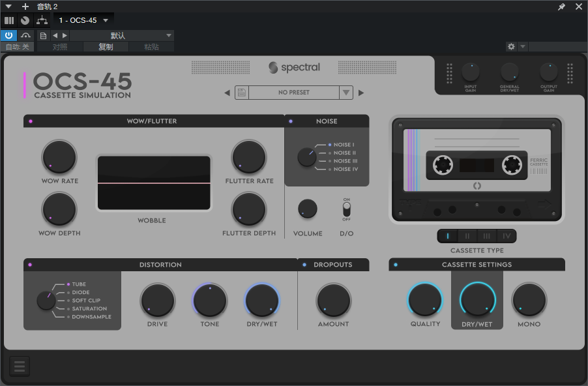Open the gear settings icon
The image size is (588, 386).
(511, 46)
